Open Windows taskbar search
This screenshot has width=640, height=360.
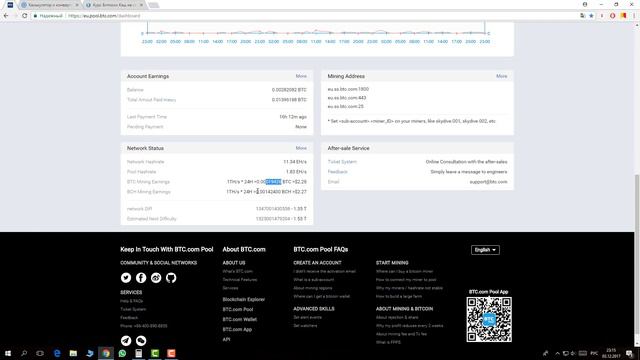24,353
